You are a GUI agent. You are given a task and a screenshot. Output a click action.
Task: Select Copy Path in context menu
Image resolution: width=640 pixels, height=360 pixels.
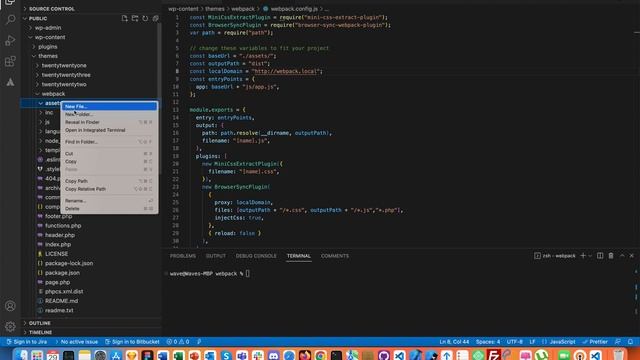[x=109, y=181]
